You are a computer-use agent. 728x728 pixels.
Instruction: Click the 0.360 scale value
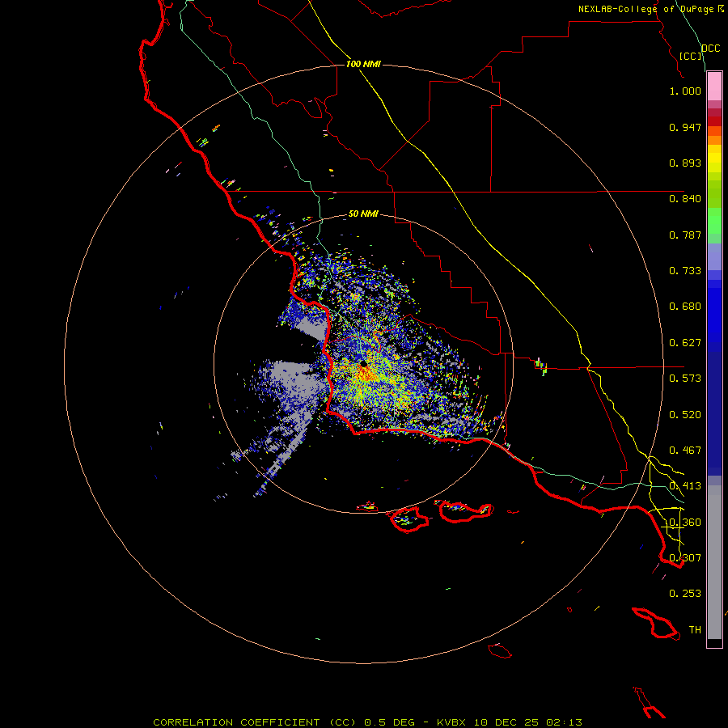click(685, 523)
